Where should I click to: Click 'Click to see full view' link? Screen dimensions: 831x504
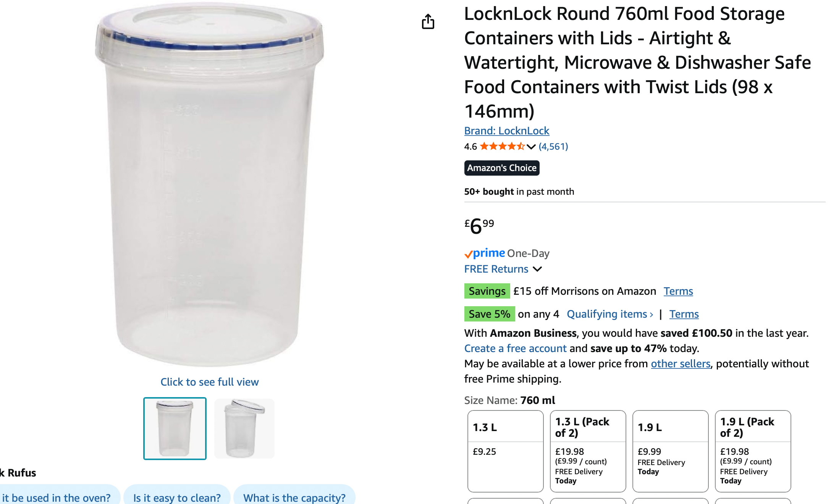[x=209, y=382]
